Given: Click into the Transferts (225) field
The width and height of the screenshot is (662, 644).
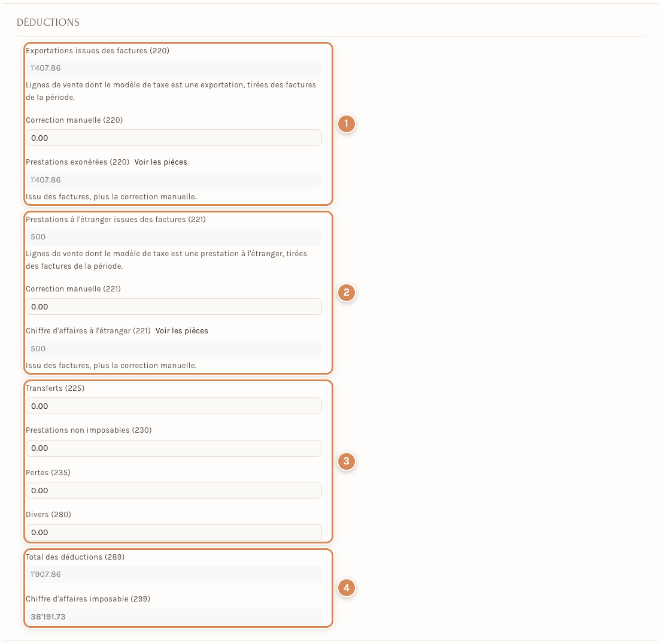Looking at the screenshot, I should tap(174, 406).
